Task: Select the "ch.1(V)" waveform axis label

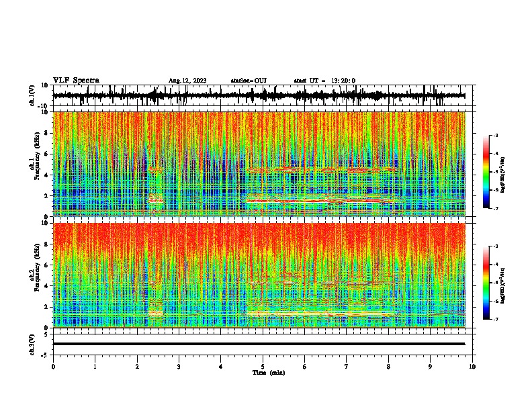Action: pyautogui.click(x=32, y=95)
